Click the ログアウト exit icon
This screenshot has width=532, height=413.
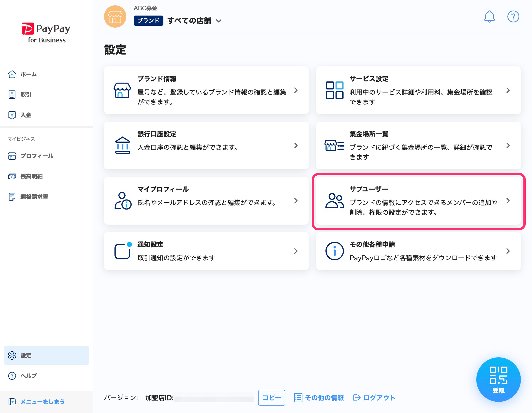[x=357, y=398]
